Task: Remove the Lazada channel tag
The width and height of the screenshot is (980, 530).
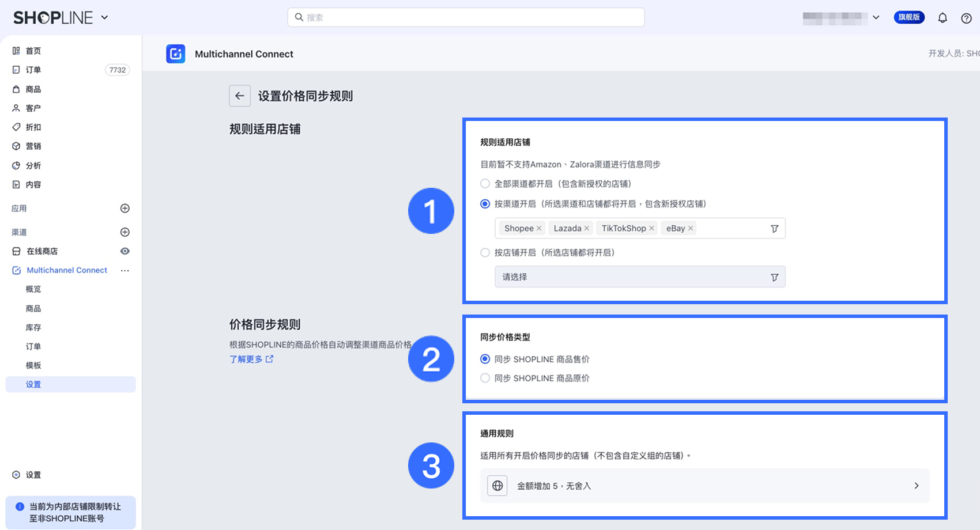Action: 587,229
